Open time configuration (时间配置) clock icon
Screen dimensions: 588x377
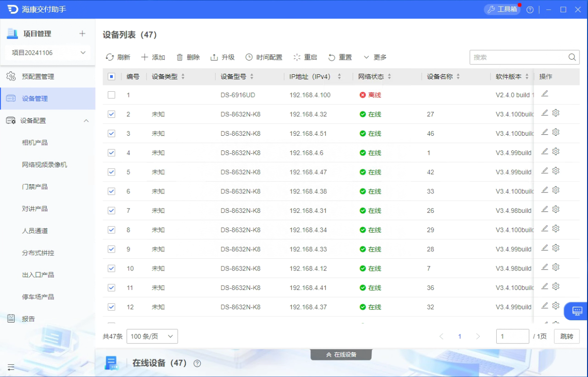(249, 57)
